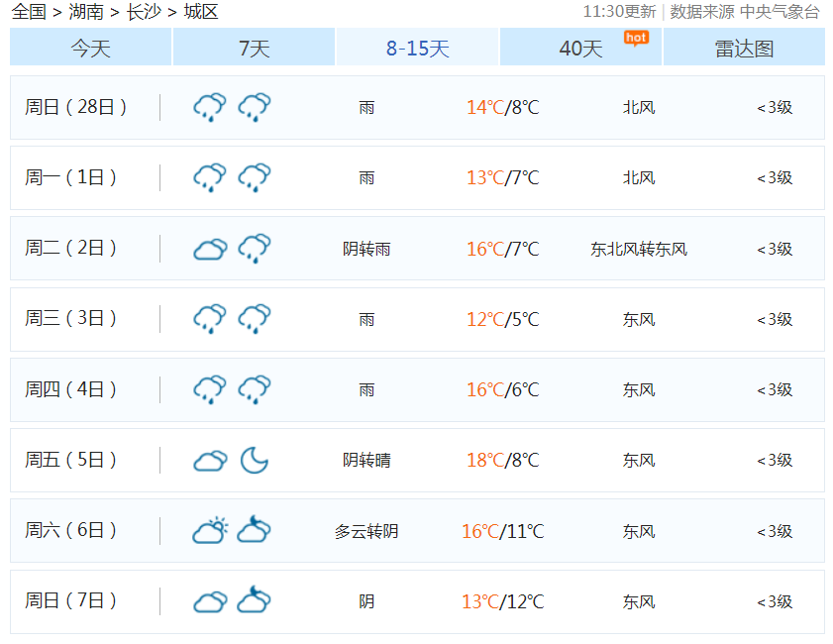The image size is (833, 644).
Task: Select the cloudy icon for 周五（5日）
Action: click(x=209, y=459)
